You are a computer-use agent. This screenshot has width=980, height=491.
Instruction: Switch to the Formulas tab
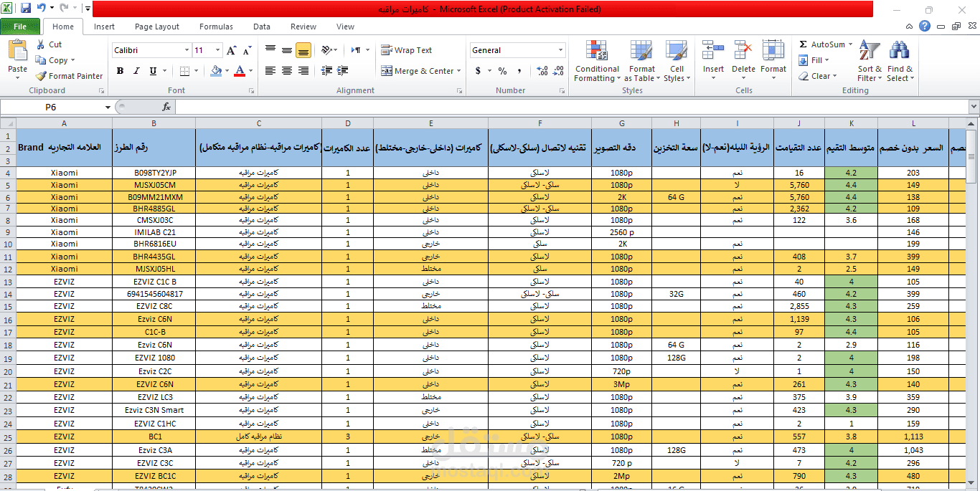click(x=216, y=27)
